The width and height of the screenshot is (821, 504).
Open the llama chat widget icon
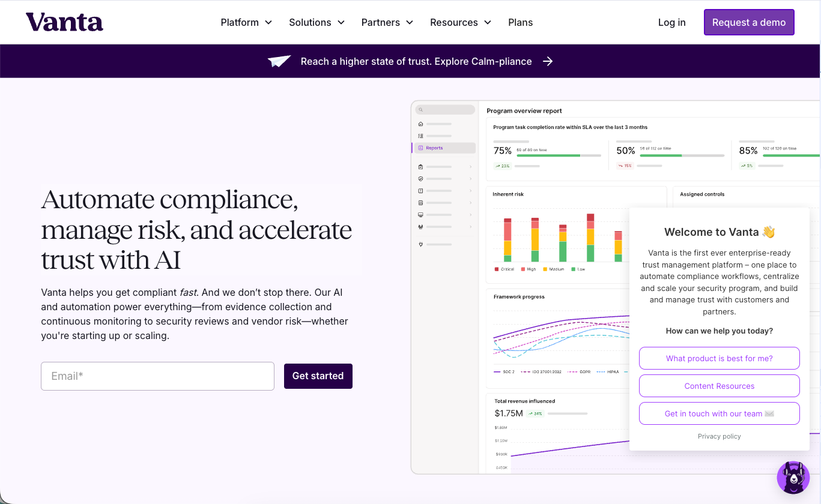[x=793, y=478]
